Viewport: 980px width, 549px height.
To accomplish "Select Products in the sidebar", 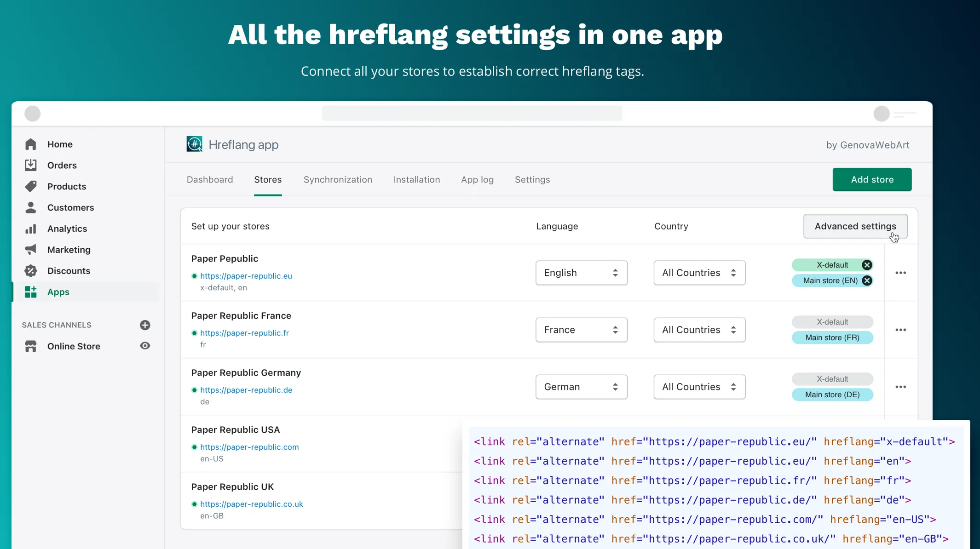I will pos(67,186).
